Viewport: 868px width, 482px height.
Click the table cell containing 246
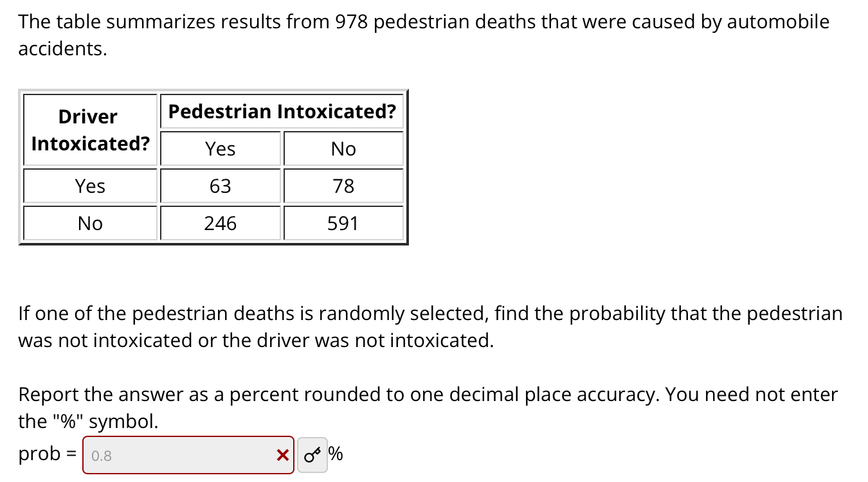tap(220, 223)
